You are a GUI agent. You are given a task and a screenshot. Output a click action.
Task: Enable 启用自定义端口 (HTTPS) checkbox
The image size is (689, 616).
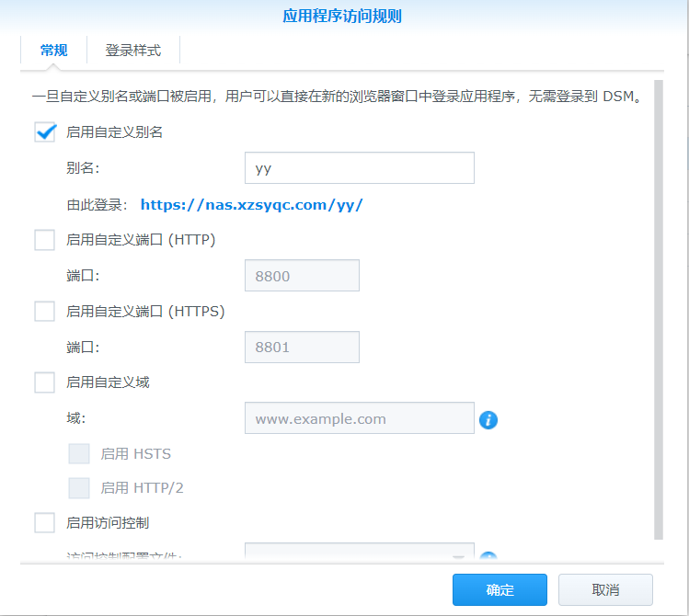click(x=45, y=312)
